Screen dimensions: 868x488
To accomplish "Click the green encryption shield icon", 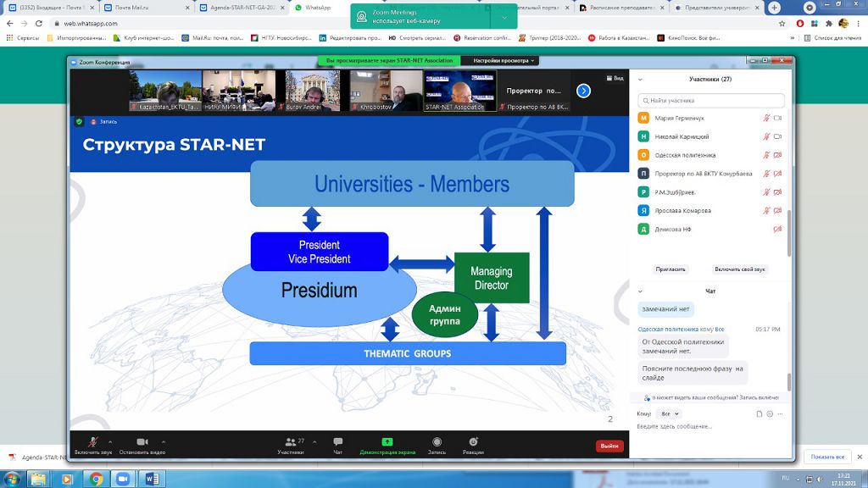I will tap(79, 122).
